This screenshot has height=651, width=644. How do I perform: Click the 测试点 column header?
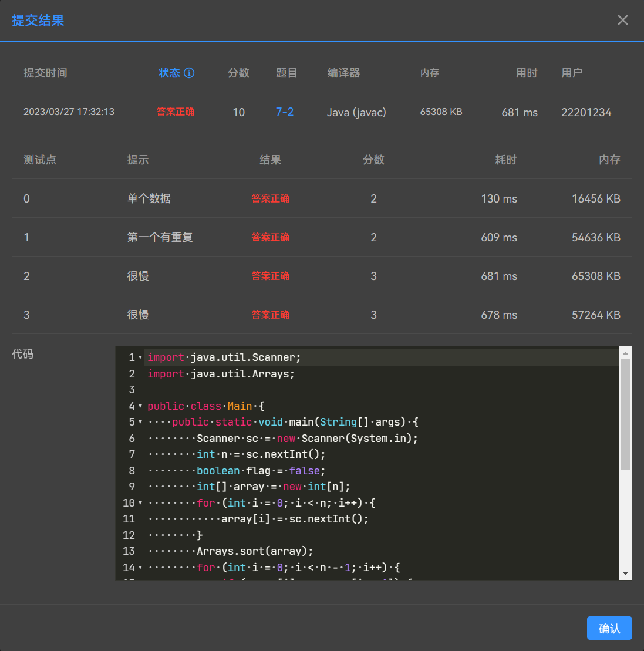[x=40, y=160]
